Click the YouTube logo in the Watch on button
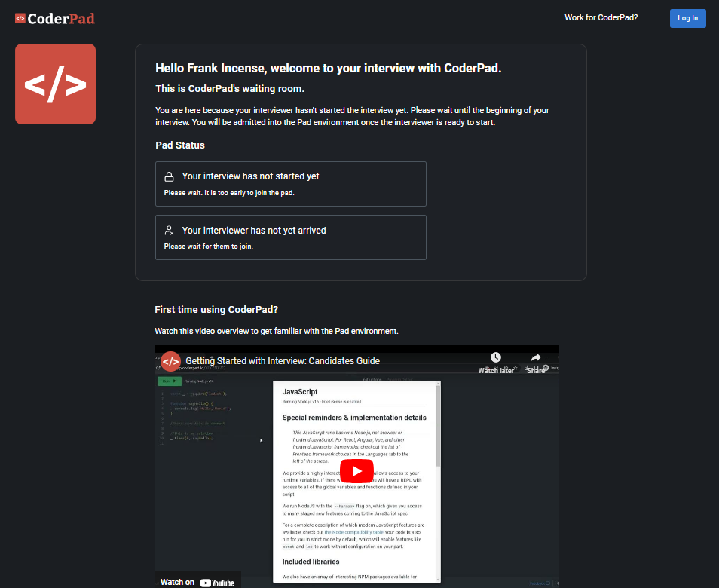This screenshot has height=588, width=719. click(217, 582)
